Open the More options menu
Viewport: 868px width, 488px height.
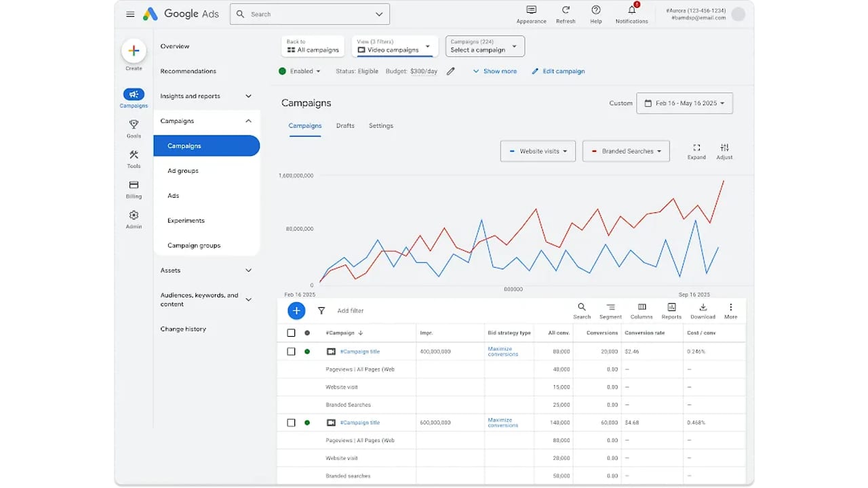[x=730, y=311]
